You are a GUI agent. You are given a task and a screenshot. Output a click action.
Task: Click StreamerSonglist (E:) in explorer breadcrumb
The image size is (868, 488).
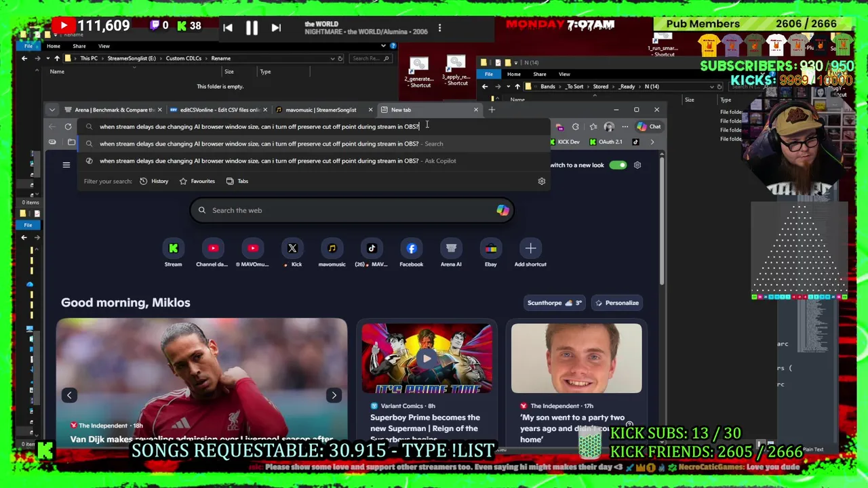click(x=132, y=58)
